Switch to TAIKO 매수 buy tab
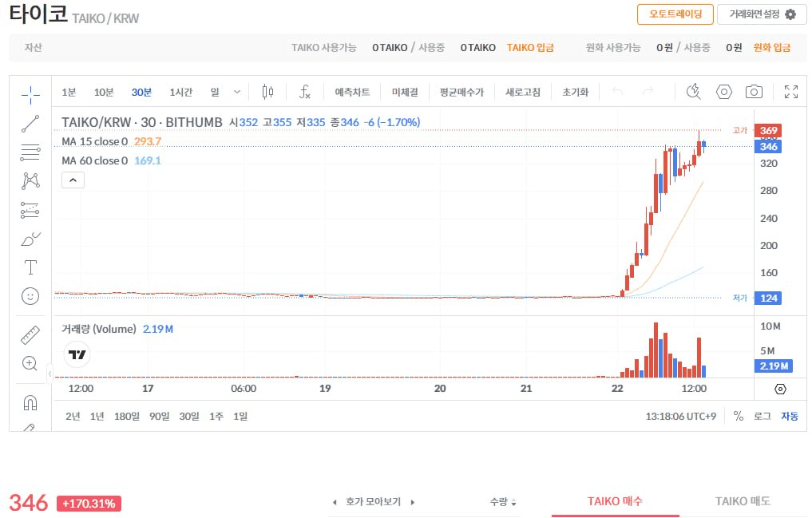This screenshot has height=518, width=812. (x=616, y=501)
